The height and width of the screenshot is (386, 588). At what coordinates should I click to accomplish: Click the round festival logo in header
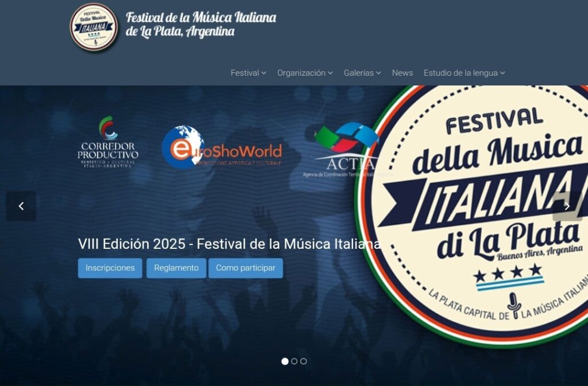click(x=94, y=27)
